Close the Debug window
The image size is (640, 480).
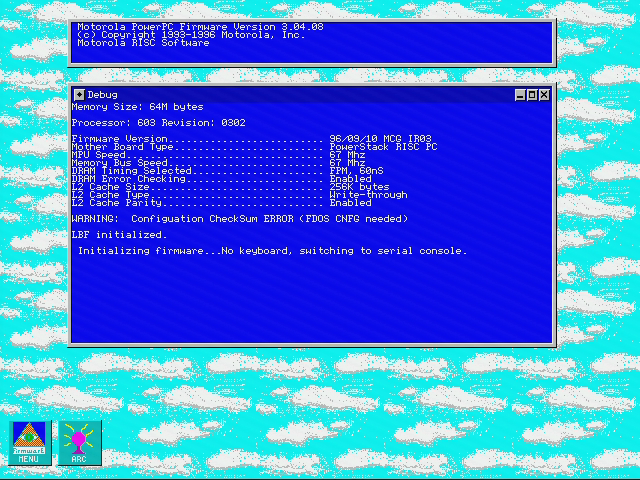coord(544,95)
